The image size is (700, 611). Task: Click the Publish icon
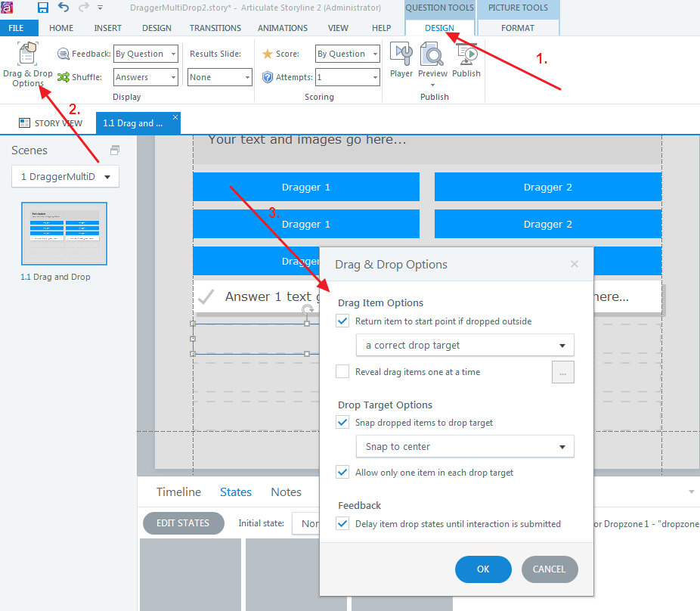(x=466, y=56)
